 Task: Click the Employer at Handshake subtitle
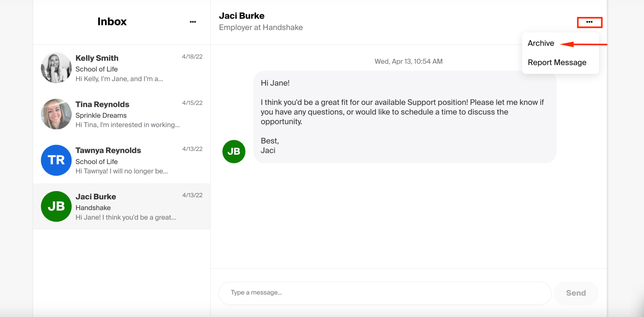click(x=261, y=27)
